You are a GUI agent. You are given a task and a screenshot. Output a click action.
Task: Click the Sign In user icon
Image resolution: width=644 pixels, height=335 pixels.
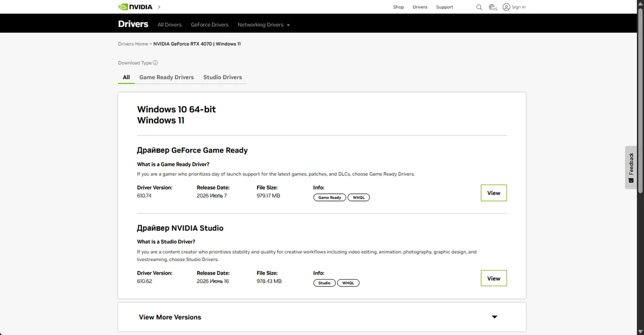[x=506, y=7]
